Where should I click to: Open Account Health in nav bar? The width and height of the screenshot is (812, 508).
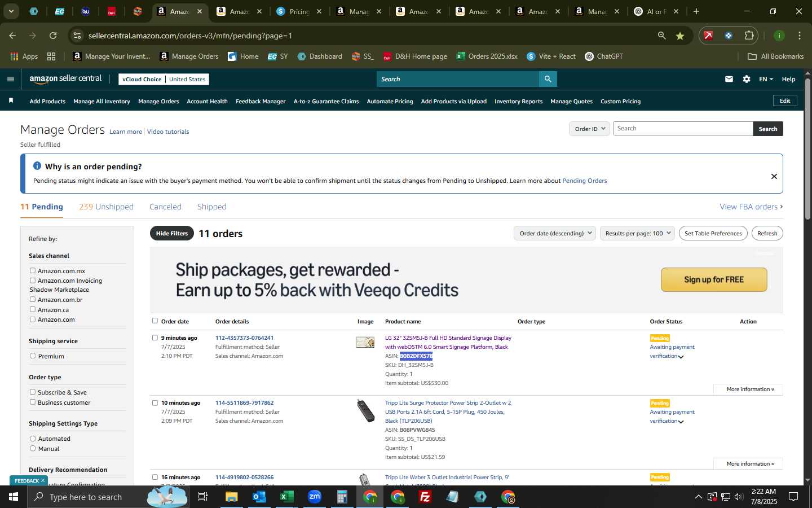click(x=207, y=102)
